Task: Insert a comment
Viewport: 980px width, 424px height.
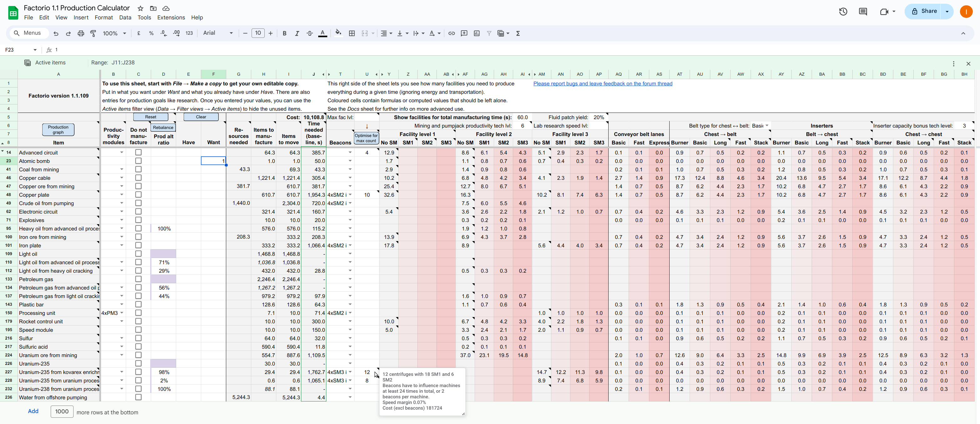Action: 464,33
